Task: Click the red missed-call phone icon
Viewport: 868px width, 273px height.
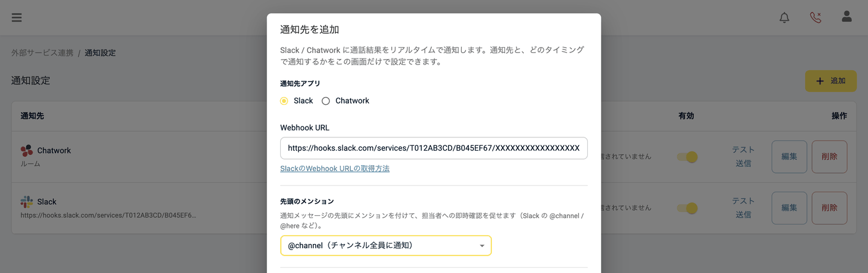Action: pyautogui.click(x=816, y=17)
